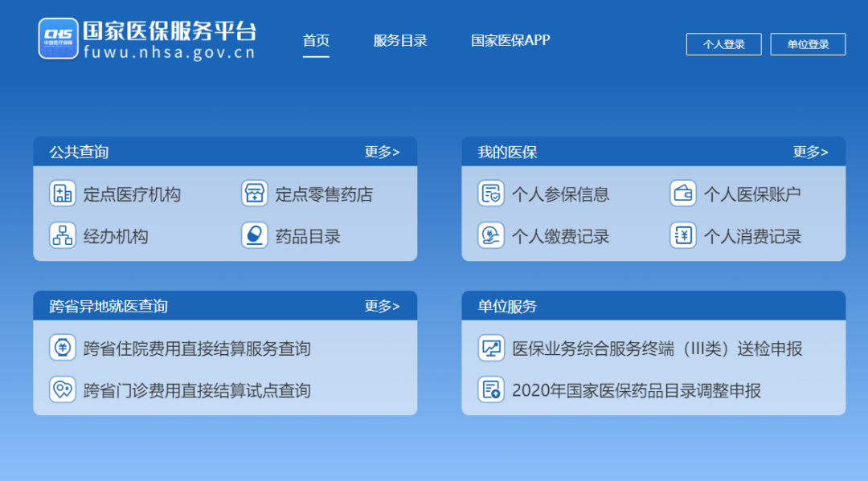Select the 药品目录 drug catalog icon
Screen dimensions: 868x481
pyautogui.click(x=254, y=236)
